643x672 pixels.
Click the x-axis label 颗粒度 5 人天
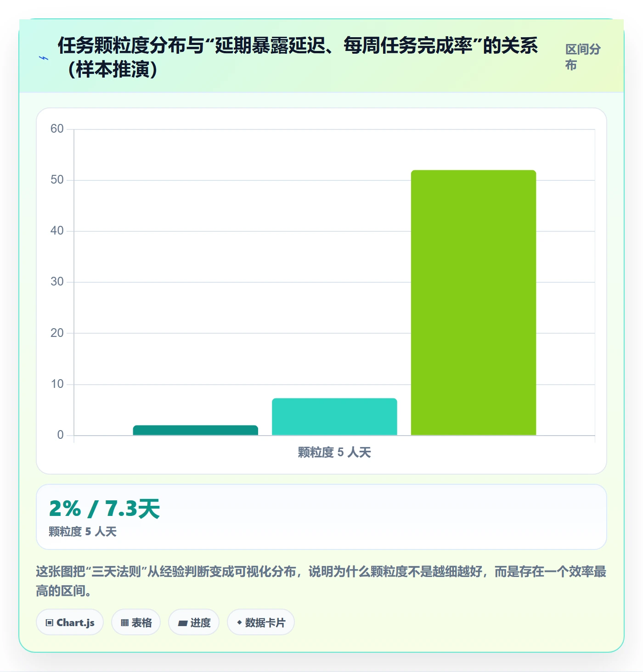pos(334,452)
